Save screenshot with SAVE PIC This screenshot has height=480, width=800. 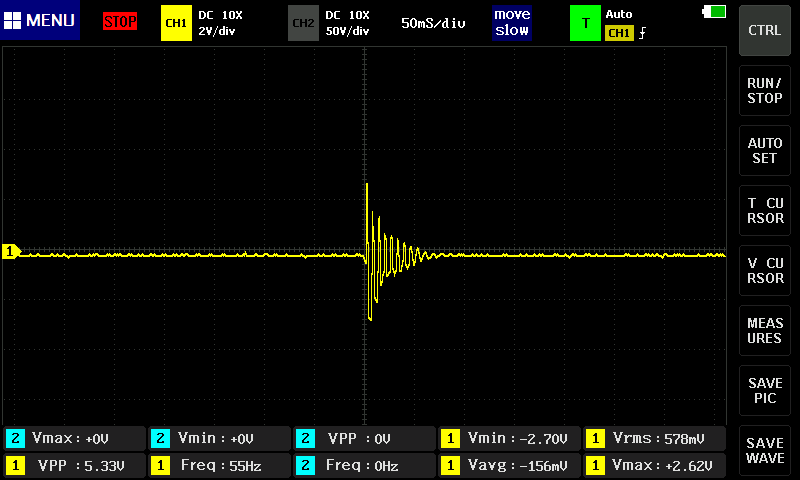[765, 391]
